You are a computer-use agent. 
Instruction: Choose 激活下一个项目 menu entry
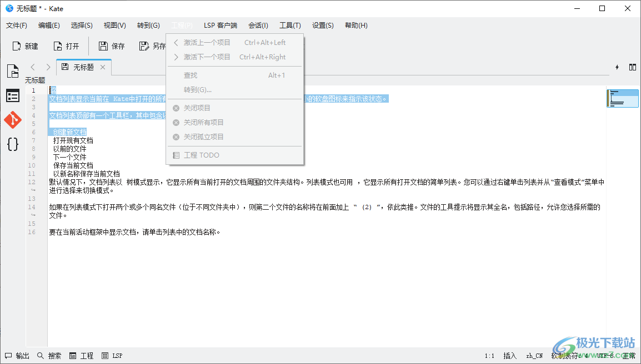(234, 57)
